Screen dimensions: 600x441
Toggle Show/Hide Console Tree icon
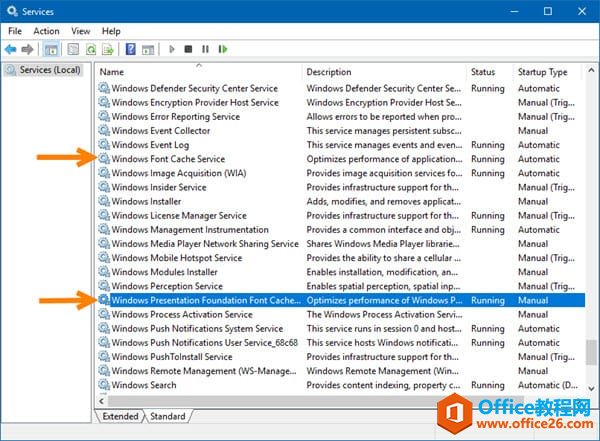(51, 49)
